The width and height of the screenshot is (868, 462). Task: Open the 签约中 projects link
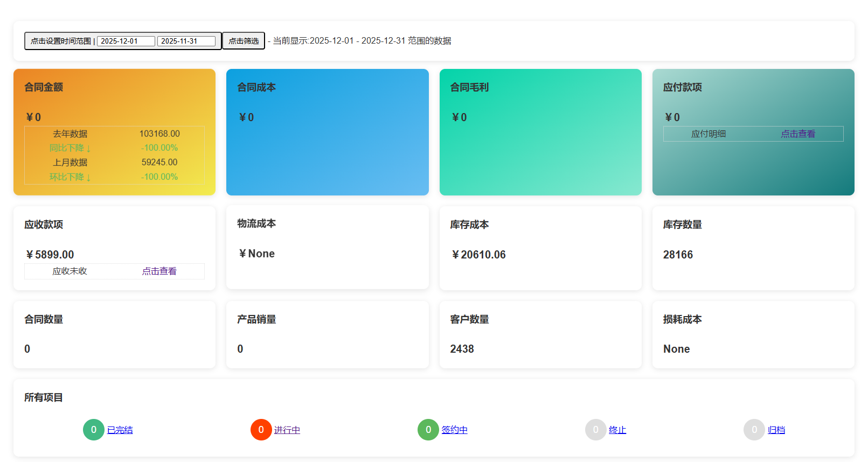pyautogui.click(x=454, y=430)
